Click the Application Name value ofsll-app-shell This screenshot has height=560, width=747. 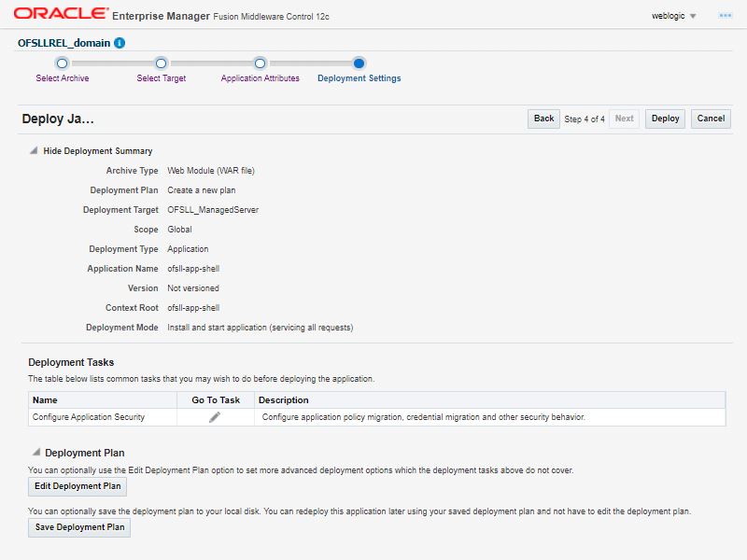pos(193,269)
